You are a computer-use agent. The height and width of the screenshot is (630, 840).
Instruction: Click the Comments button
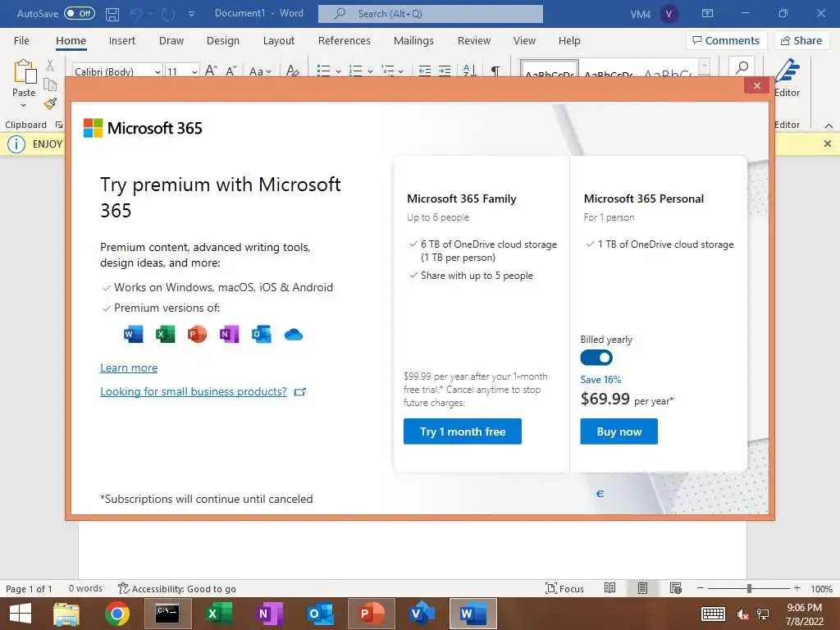point(726,41)
